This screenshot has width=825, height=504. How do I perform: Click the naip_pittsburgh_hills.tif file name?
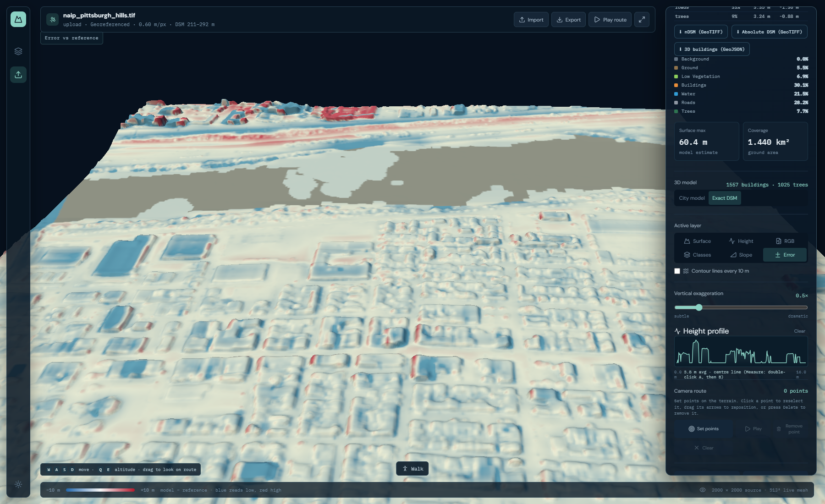99,15
